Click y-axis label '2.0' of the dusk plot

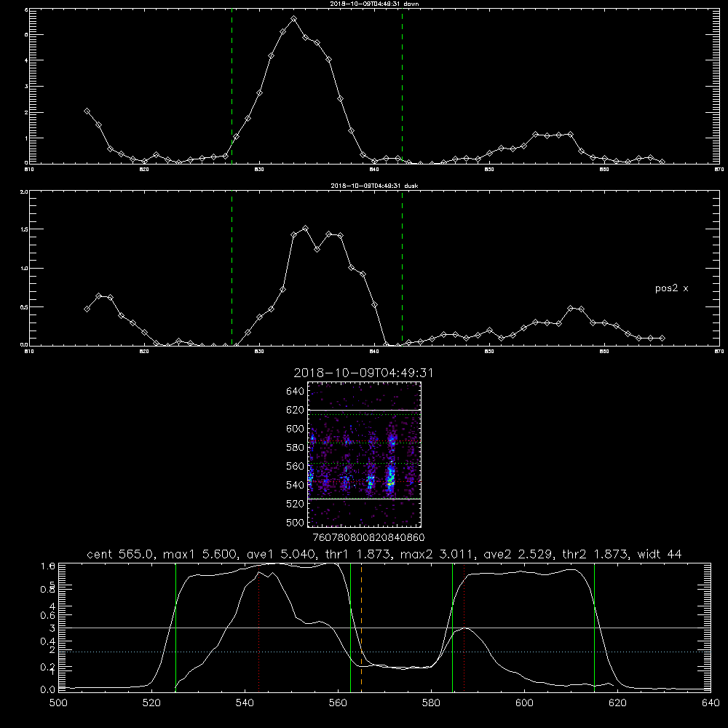click(x=24, y=191)
